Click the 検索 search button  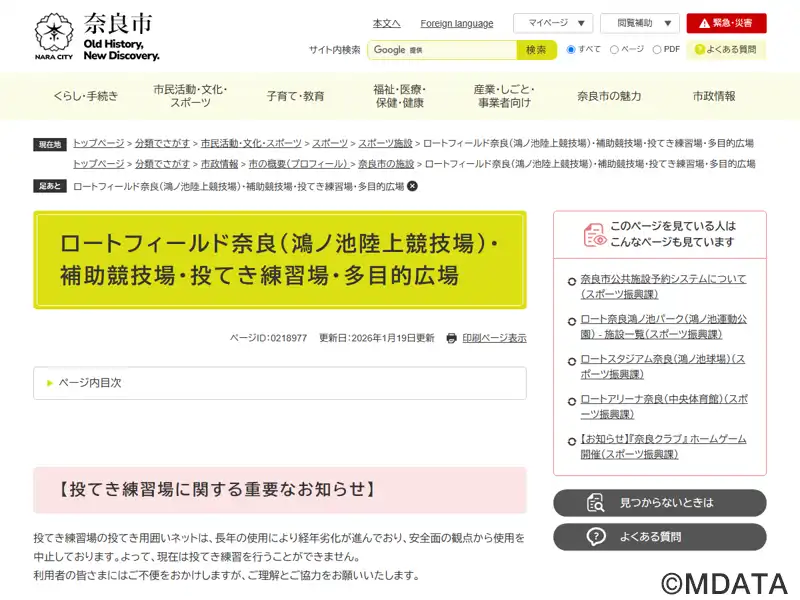(x=536, y=50)
